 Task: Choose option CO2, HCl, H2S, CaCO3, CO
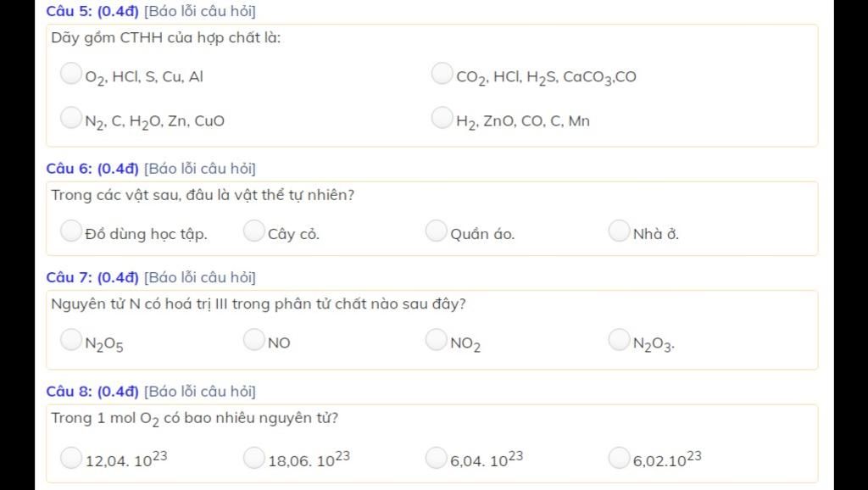point(442,74)
